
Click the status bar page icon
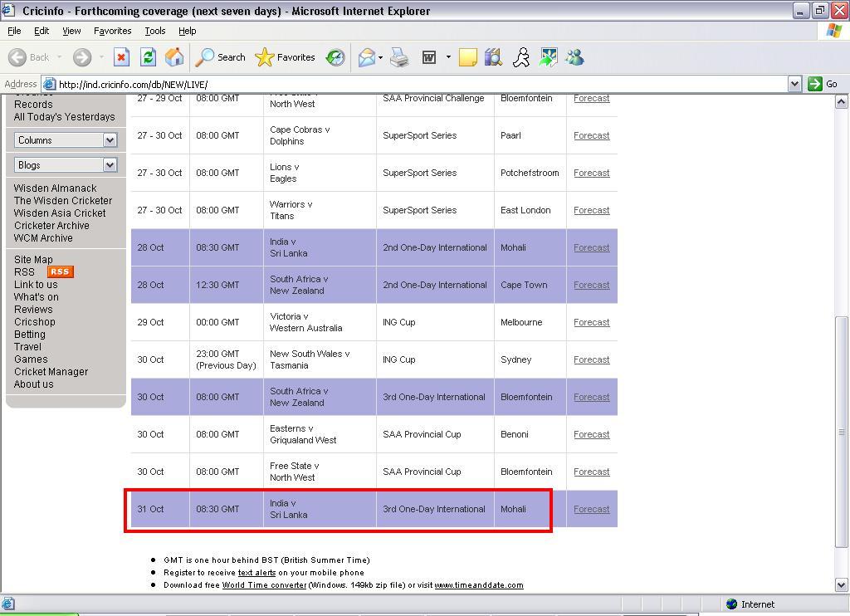click(8, 604)
